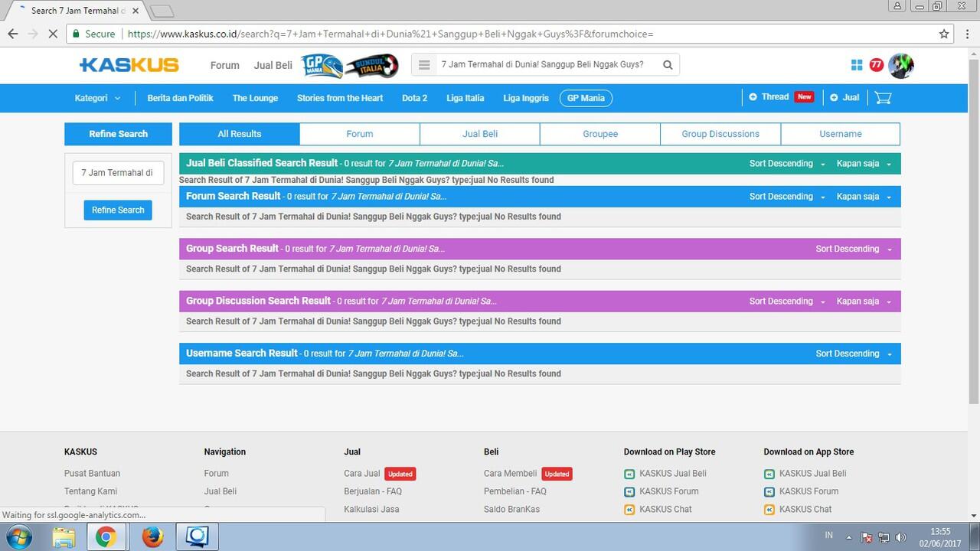Click the blue Refine Search button
Screen dimensions: 980x551
point(118,210)
